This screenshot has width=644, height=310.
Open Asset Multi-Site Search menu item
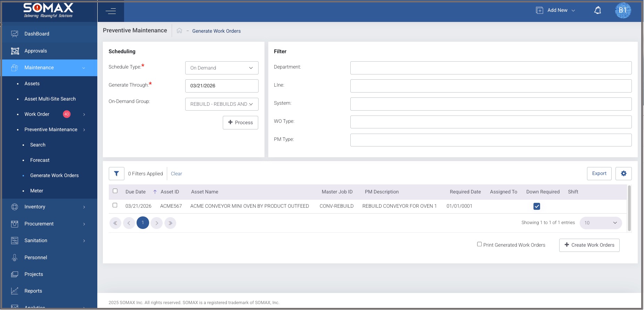click(x=50, y=99)
